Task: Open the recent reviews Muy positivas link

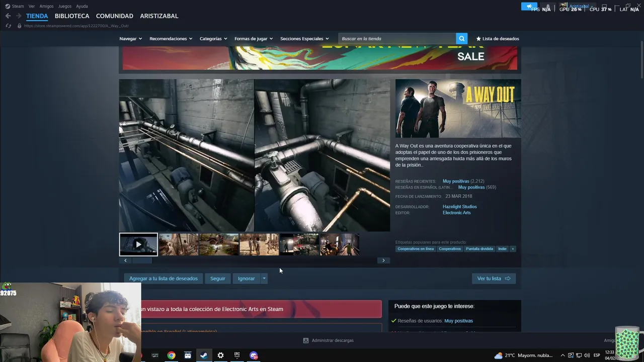Action: coord(456,181)
